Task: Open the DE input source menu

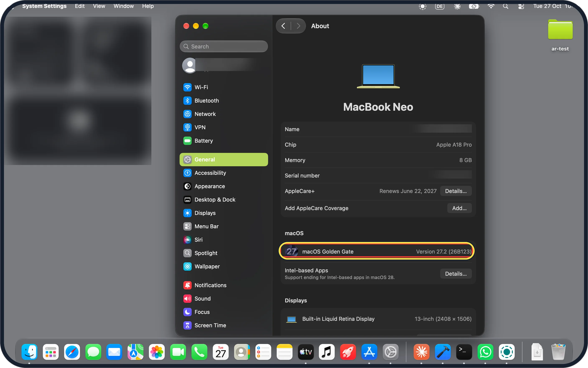Action: pos(440,6)
